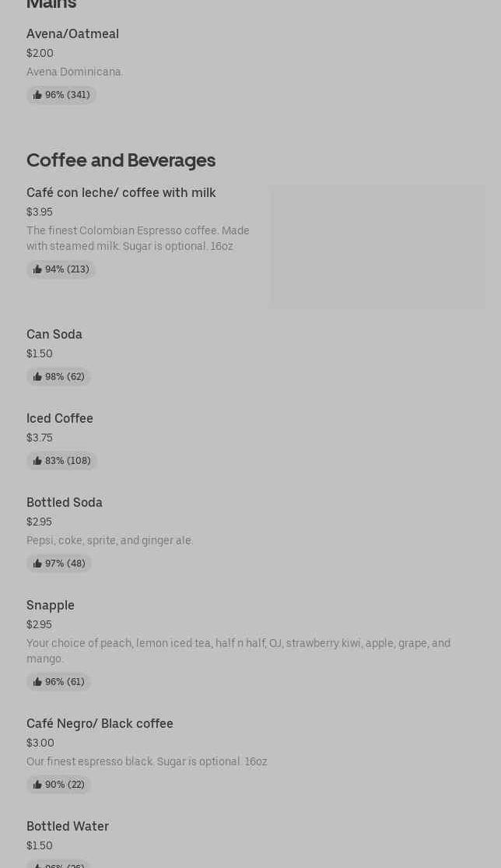501x868 pixels.
Task: Select the Iced Coffee item
Action: (60, 418)
